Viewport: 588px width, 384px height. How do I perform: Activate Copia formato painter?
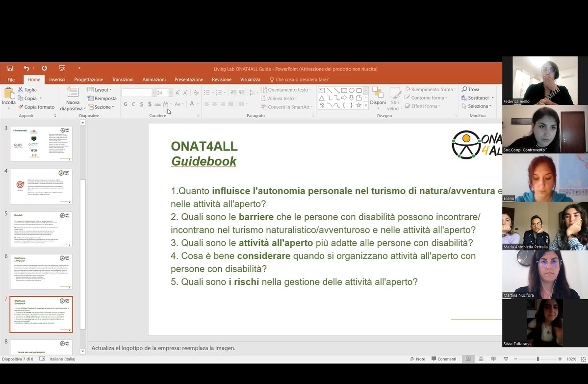pyautogui.click(x=36, y=107)
